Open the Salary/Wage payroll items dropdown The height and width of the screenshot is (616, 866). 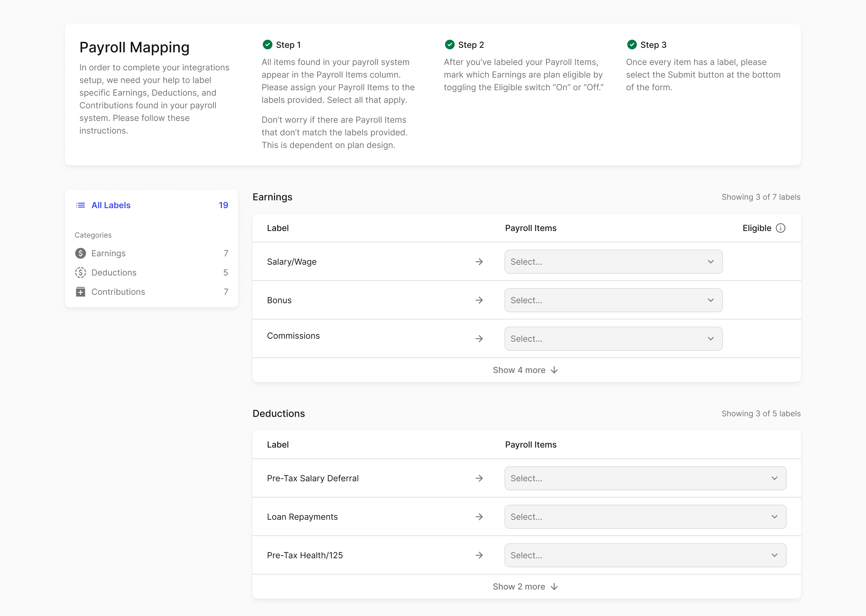[613, 262]
